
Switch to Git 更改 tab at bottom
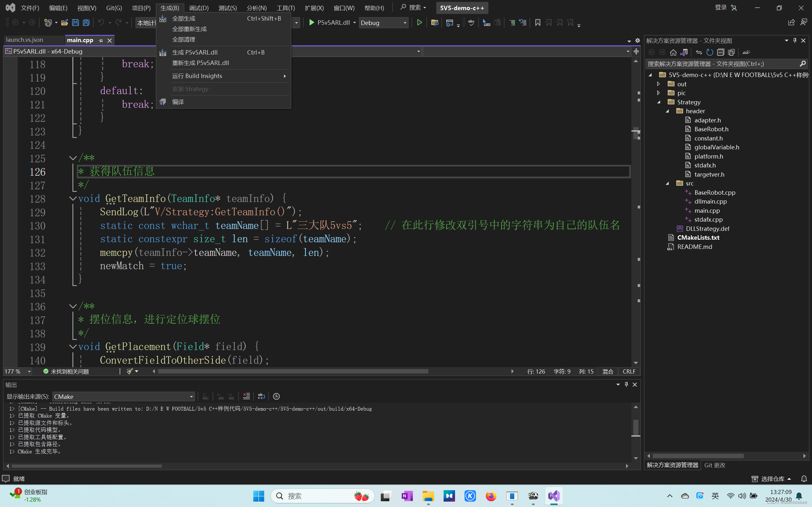[x=715, y=465]
